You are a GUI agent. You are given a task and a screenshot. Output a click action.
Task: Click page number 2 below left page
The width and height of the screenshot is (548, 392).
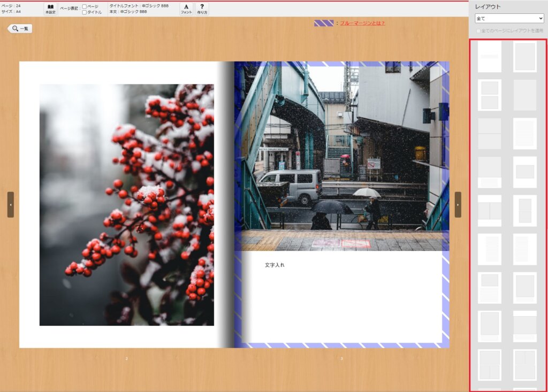tap(126, 358)
